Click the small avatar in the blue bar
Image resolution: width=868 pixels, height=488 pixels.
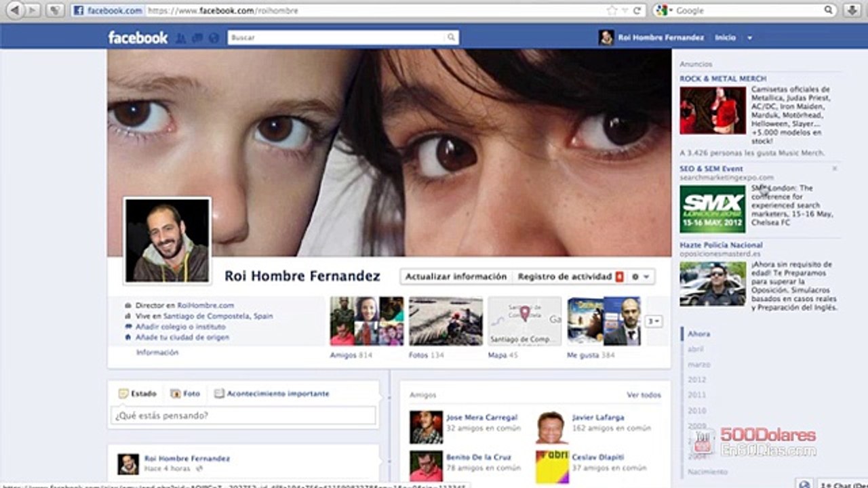click(606, 37)
